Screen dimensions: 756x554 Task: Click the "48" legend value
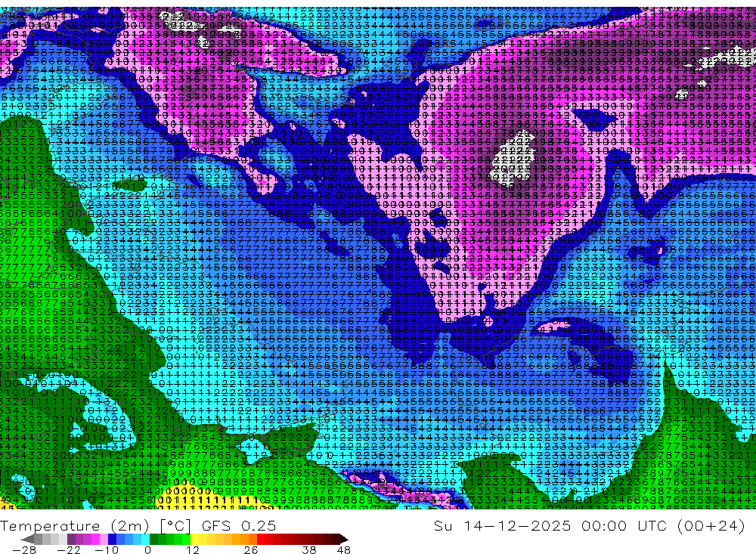click(x=344, y=550)
